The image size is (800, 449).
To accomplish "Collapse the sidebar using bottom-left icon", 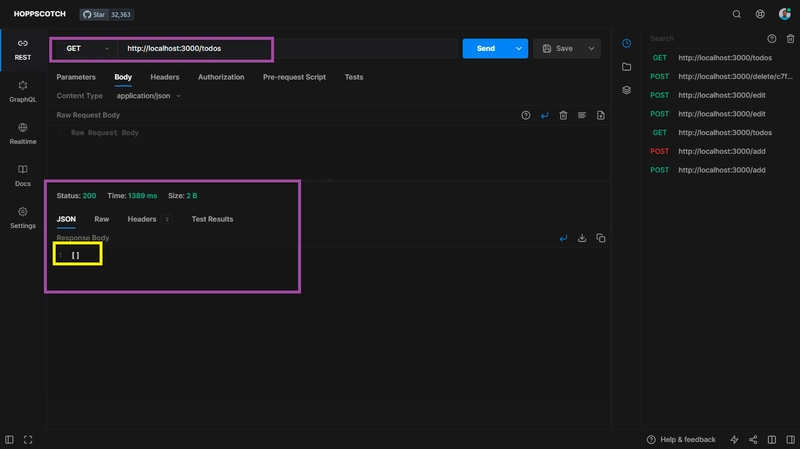I will click(x=9, y=440).
